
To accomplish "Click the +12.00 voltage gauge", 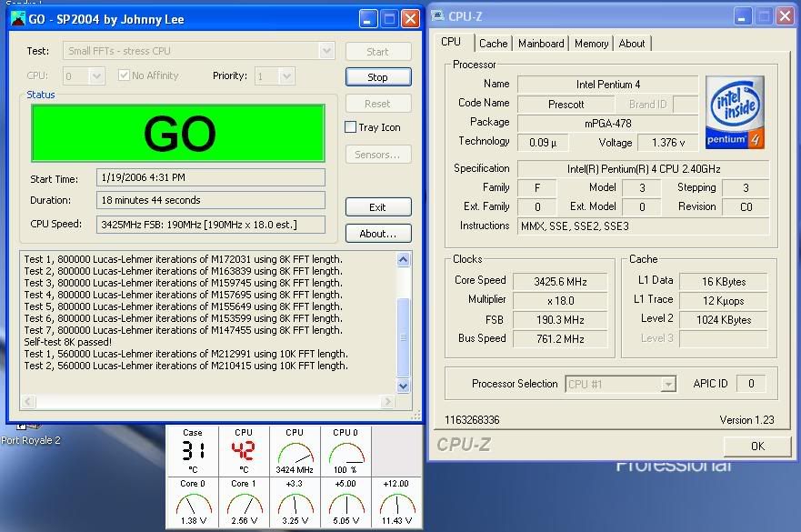I will [x=396, y=503].
